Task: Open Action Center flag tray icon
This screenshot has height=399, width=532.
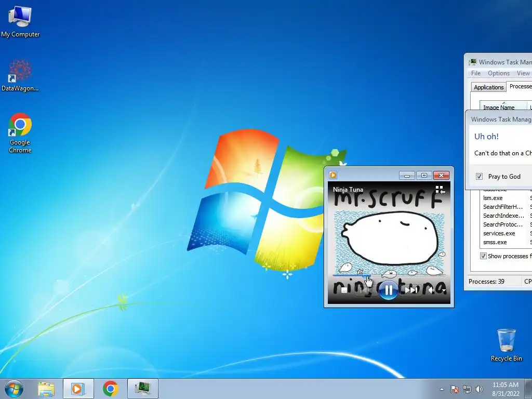Action: point(455,389)
